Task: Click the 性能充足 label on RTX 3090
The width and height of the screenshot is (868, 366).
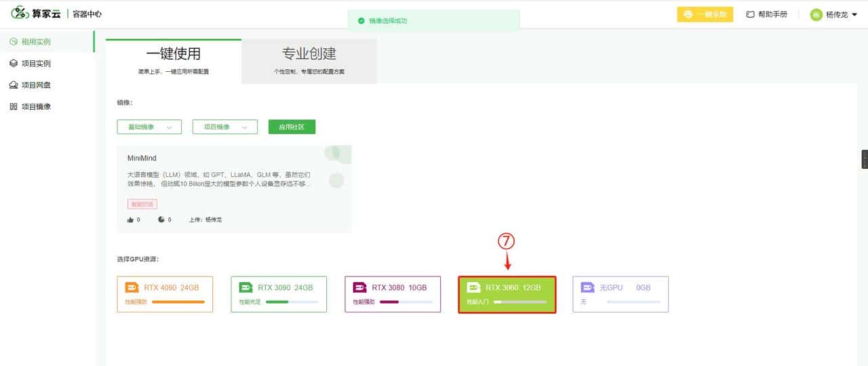Action: pos(250,302)
